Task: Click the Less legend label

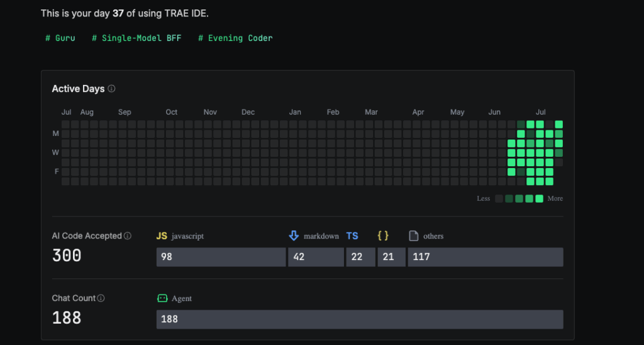Action: point(484,198)
